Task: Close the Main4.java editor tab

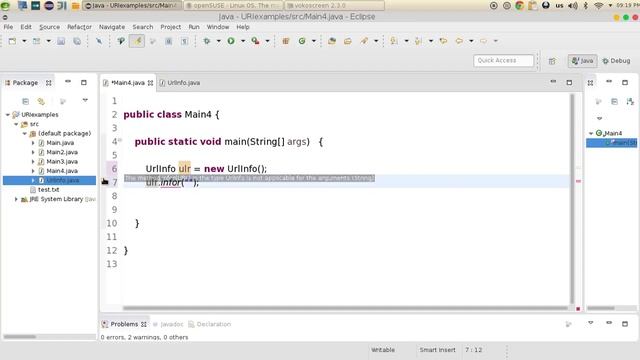Action: (x=150, y=83)
